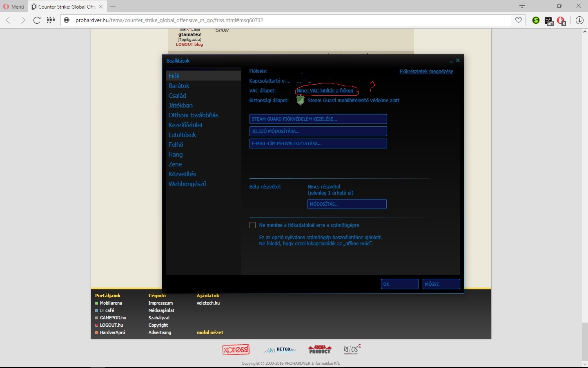Click the 4OP Product sponsor logo

[x=320, y=350]
